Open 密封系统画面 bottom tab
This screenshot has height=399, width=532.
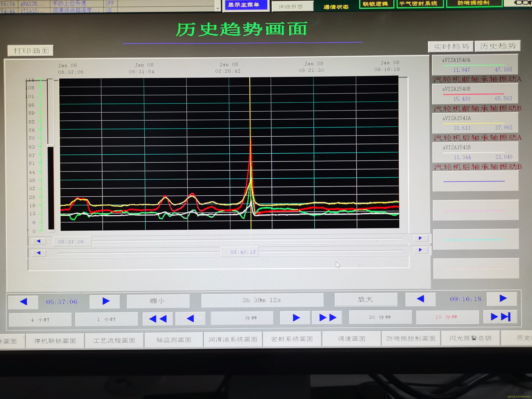click(292, 339)
